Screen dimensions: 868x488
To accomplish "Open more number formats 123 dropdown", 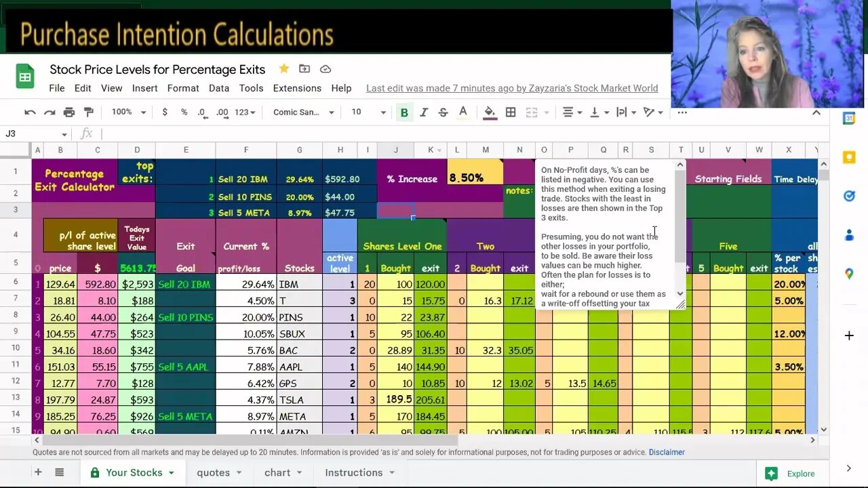I will click(x=245, y=113).
